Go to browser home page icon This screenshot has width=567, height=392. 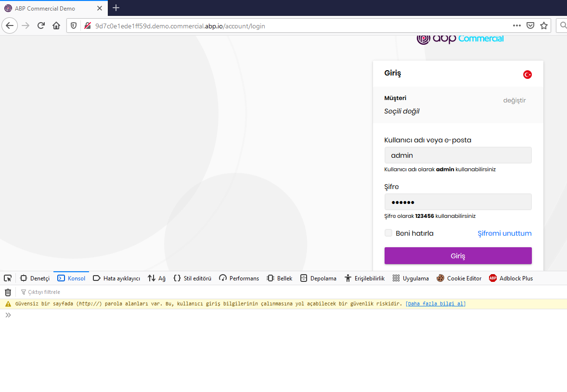click(56, 26)
